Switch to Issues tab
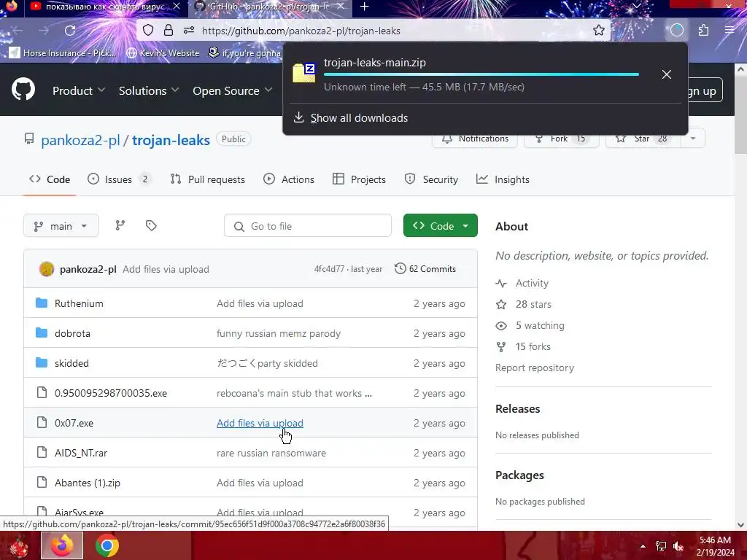The height and width of the screenshot is (560, 747). [x=119, y=179]
